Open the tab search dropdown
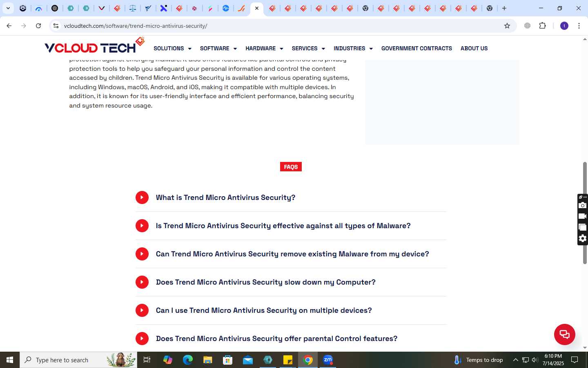Viewport: 588px width, 368px height. (x=8, y=8)
